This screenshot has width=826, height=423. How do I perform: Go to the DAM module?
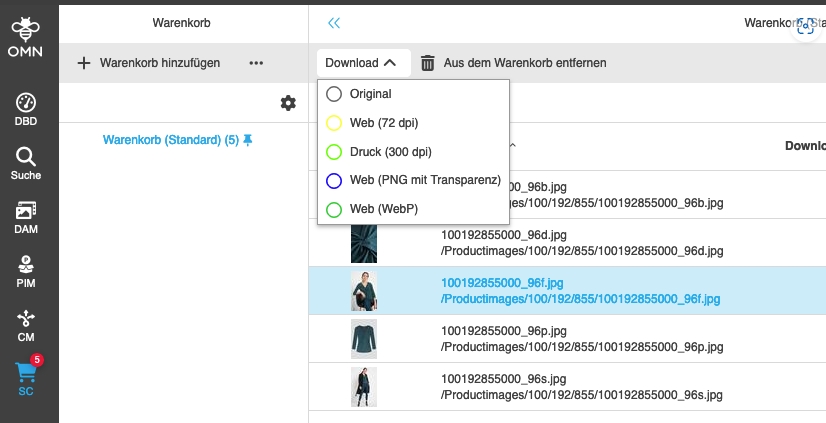[27, 218]
